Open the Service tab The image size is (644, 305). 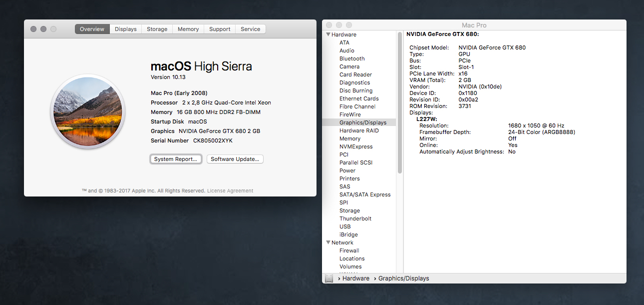click(251, 29)
